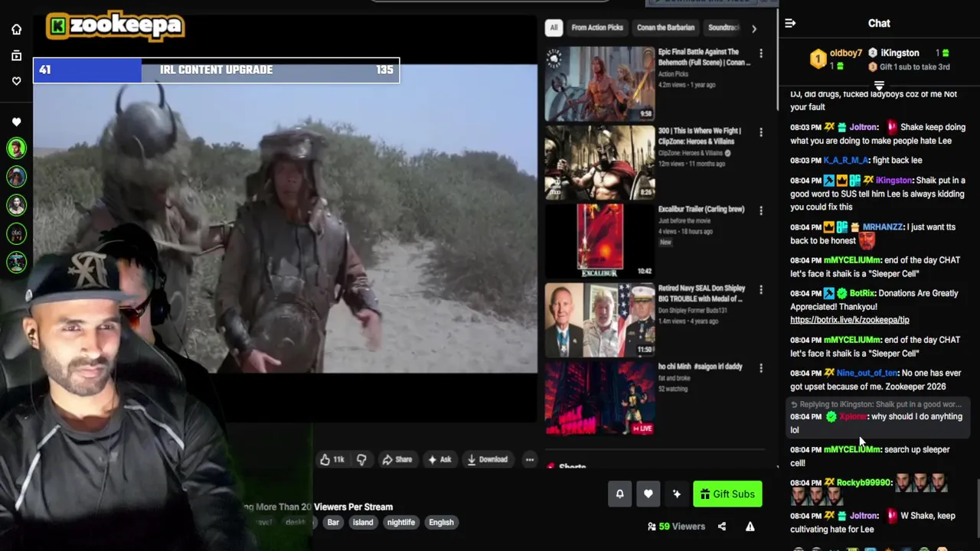Open the fifth followed channel avatar in sidebar
The image size is (980, 551).
[16, 262]
